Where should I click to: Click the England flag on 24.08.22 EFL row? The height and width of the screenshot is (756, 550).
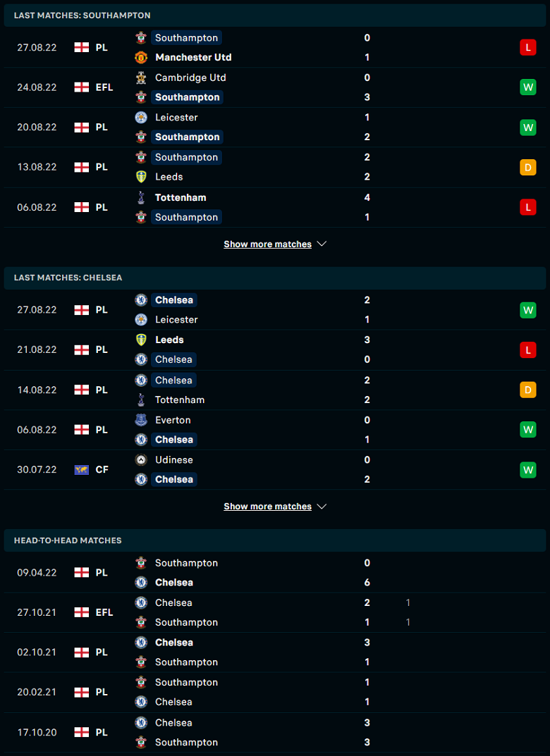(x=82, y=87)
